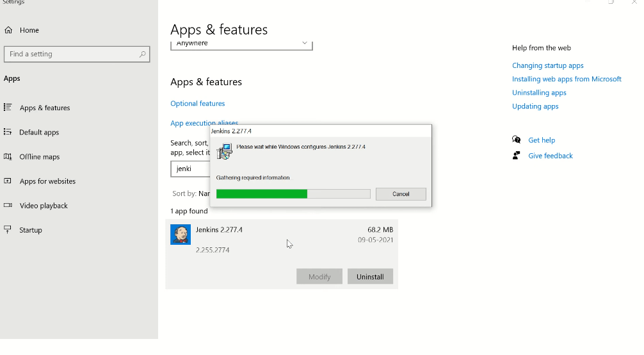Cancel the Jenkins configuration dialog

(x=401, y=194)
